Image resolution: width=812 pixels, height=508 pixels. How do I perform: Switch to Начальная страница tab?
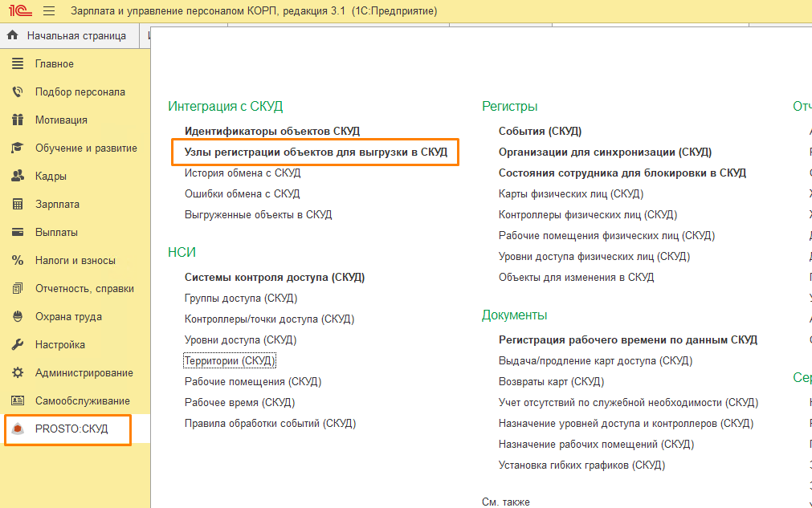(x=75, y=36)
